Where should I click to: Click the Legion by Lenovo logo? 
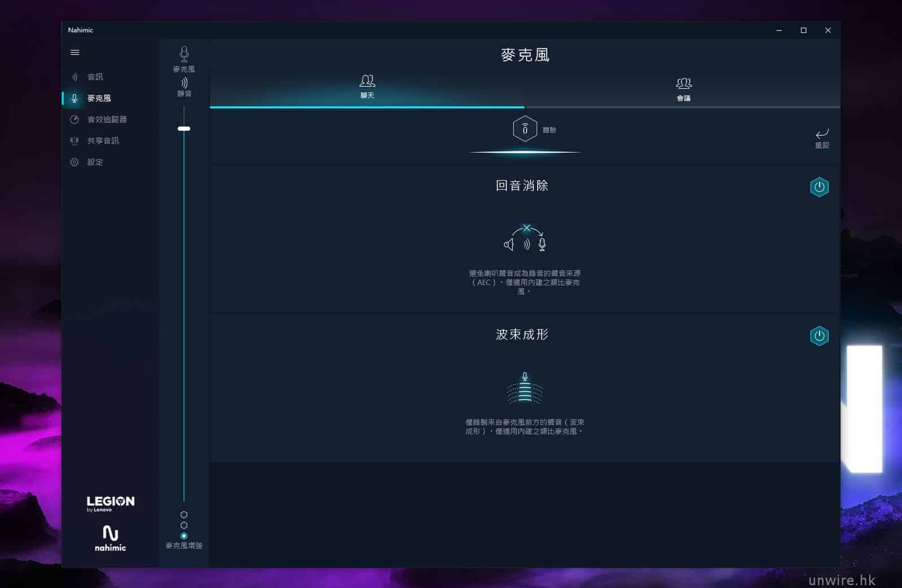[110, 503]
